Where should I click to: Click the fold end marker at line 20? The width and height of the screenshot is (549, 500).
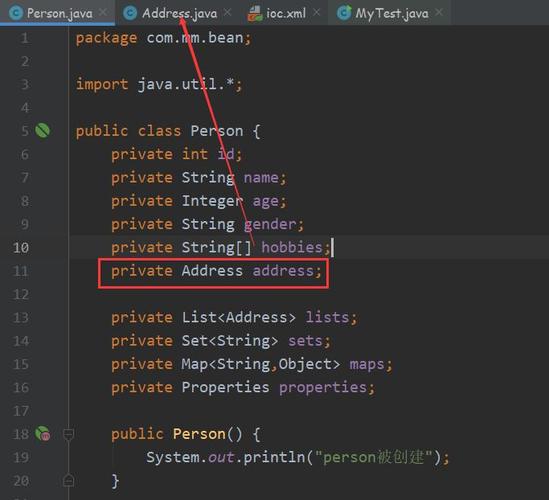68,480
